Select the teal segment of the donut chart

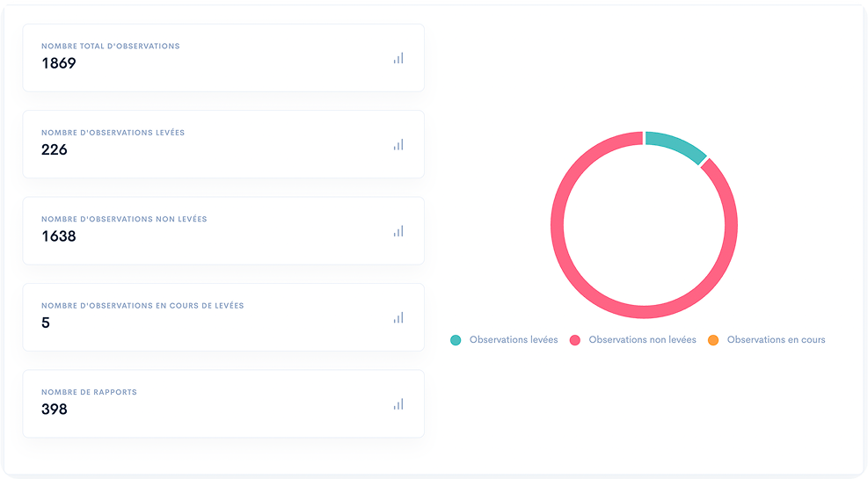click(x=678, y=146)
